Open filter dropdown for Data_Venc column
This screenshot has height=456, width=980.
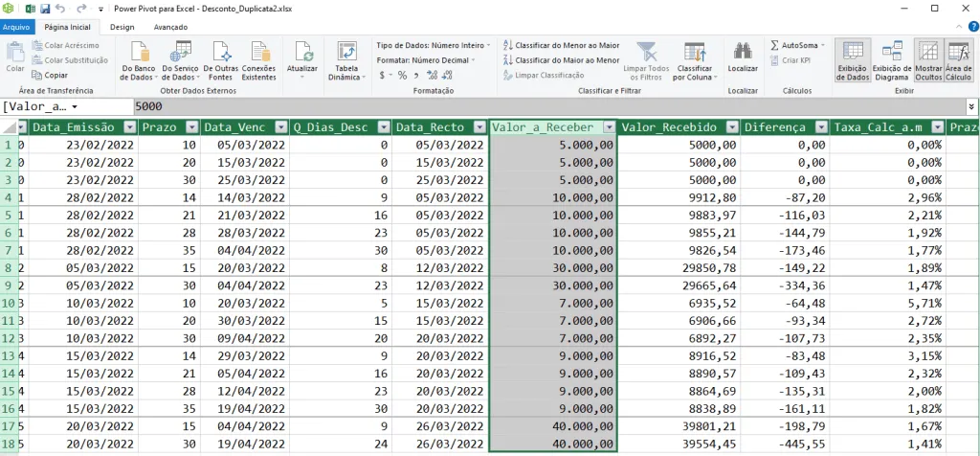(279, 127)
